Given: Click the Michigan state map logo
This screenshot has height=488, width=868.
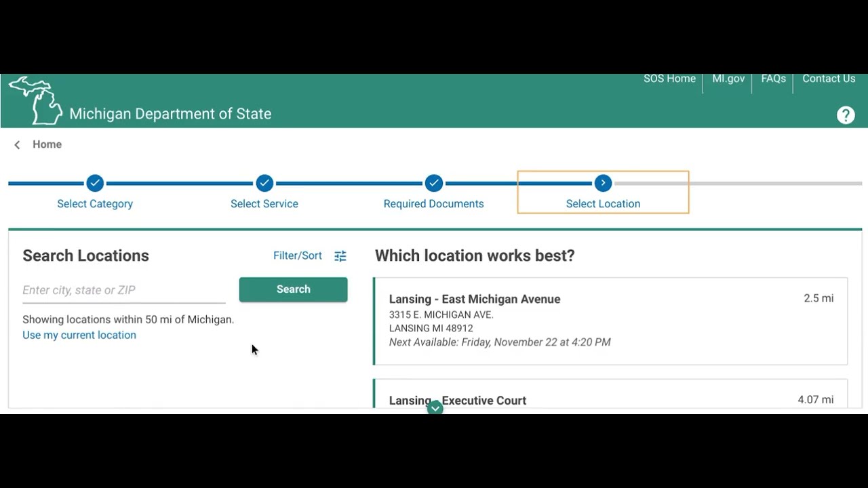Looking at the screenshot, I should tap(35, 100).
